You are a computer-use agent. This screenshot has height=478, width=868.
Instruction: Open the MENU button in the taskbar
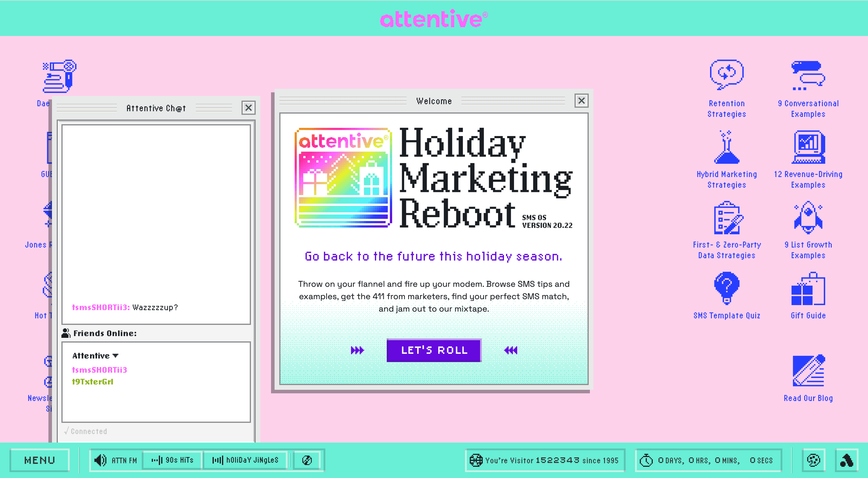(x=40, y=460)
